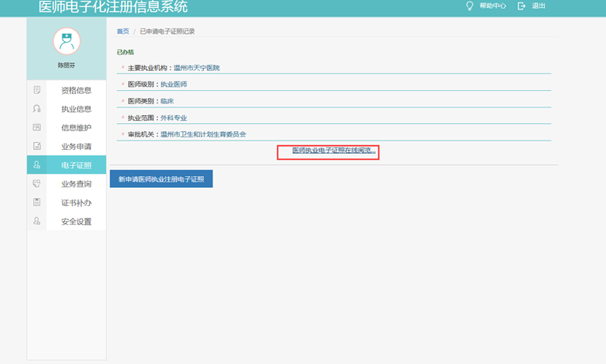Click the 安全设置 sidebar icon

click(36, 221)
